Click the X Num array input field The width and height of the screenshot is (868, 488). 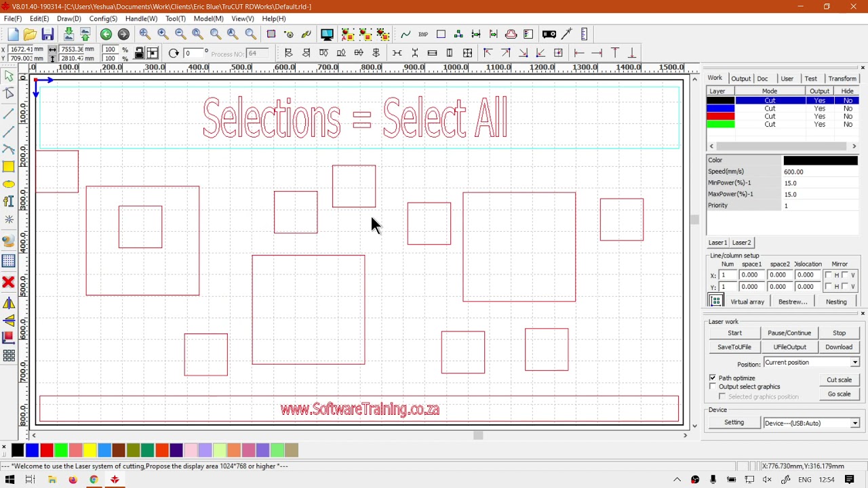coord(727,275)
